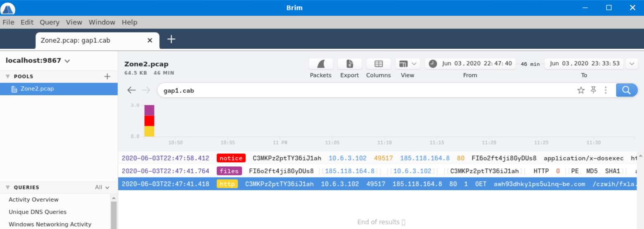Click timestamp 2020-06-03T22:47:41.418

tap(166, 184)
